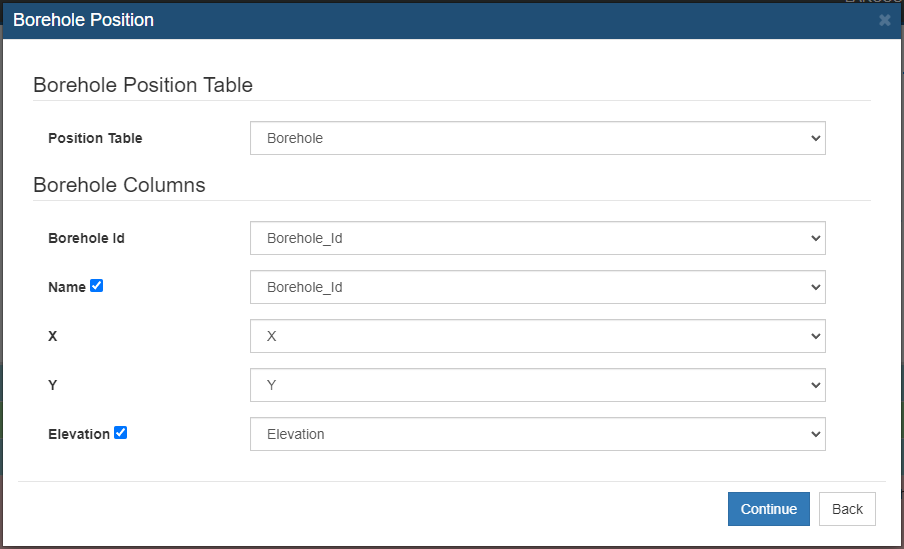Expand the Elevation column dropdown
The height and width of the screenshot is (549, 904).
(x=537, y=434)
